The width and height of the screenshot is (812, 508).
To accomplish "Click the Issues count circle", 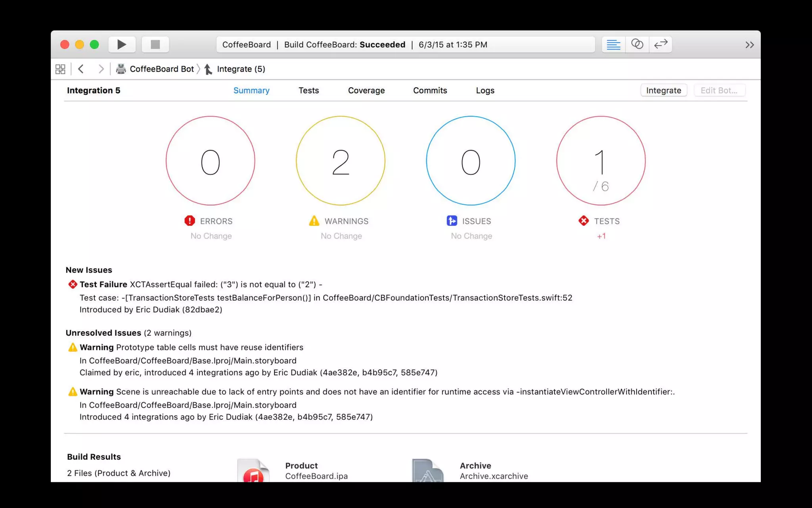I will tap(471, 161).
